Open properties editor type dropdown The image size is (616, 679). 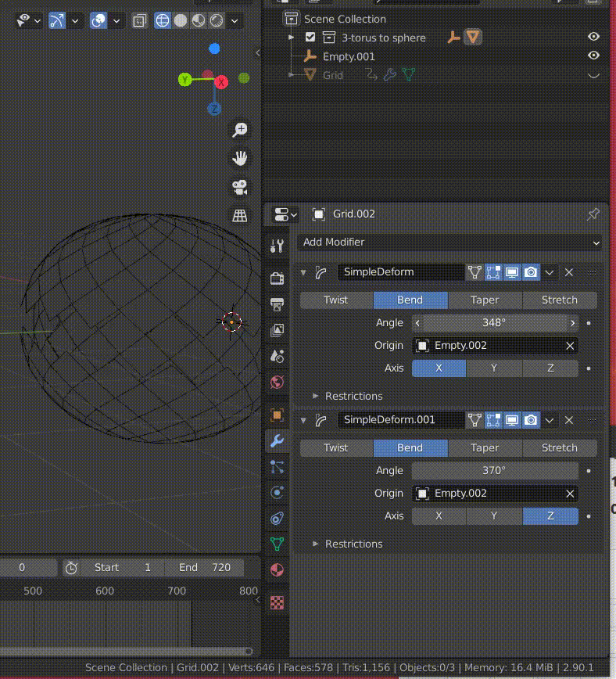[285, 214]
